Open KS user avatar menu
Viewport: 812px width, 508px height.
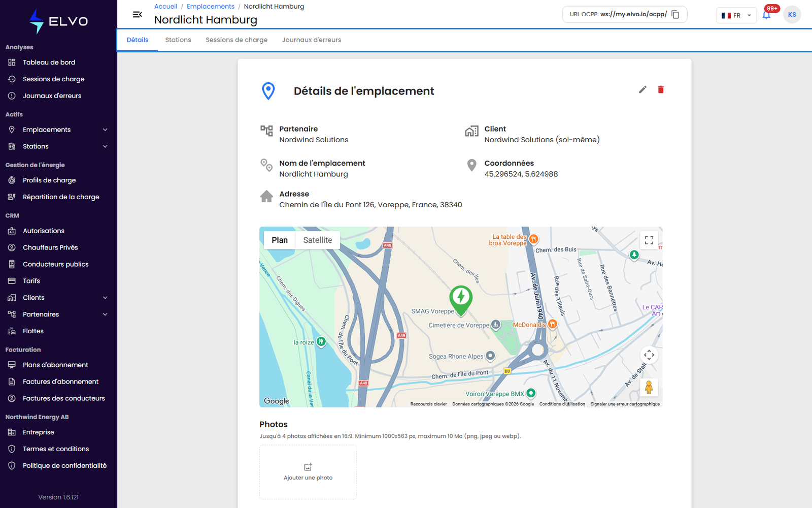click(792, 15)
